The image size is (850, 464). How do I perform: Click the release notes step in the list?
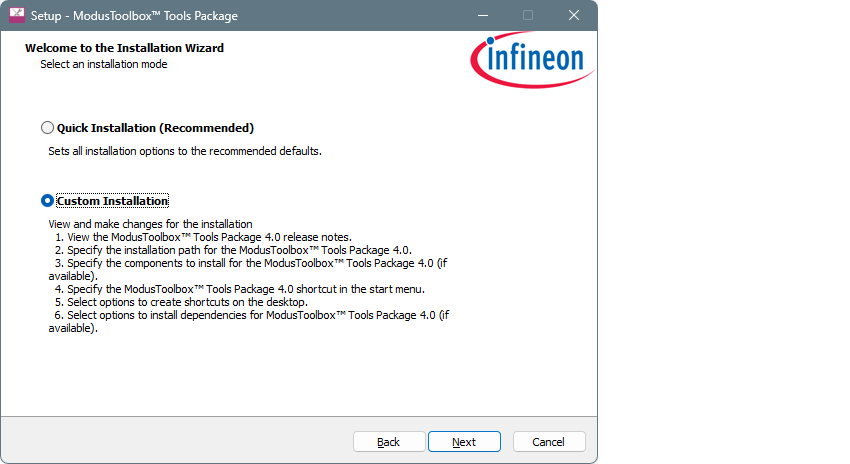tap(203, 237)
